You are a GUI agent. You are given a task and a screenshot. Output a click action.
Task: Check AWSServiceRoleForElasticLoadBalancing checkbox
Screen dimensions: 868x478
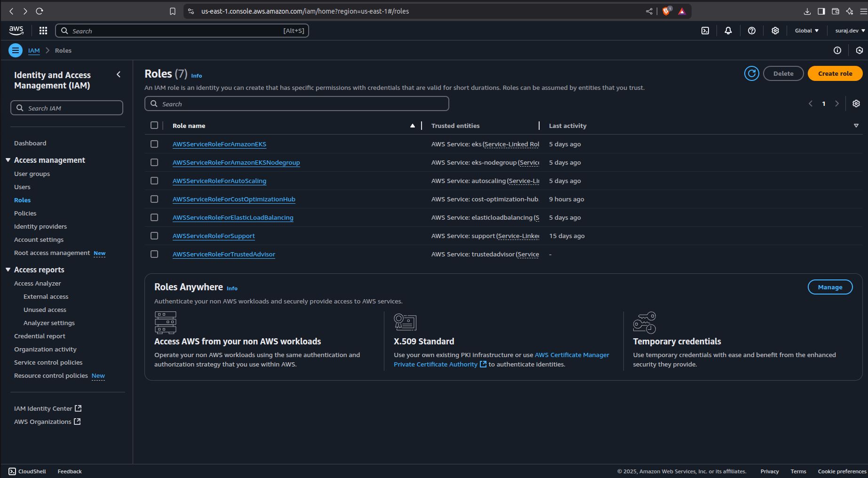[x=154, y=217]
